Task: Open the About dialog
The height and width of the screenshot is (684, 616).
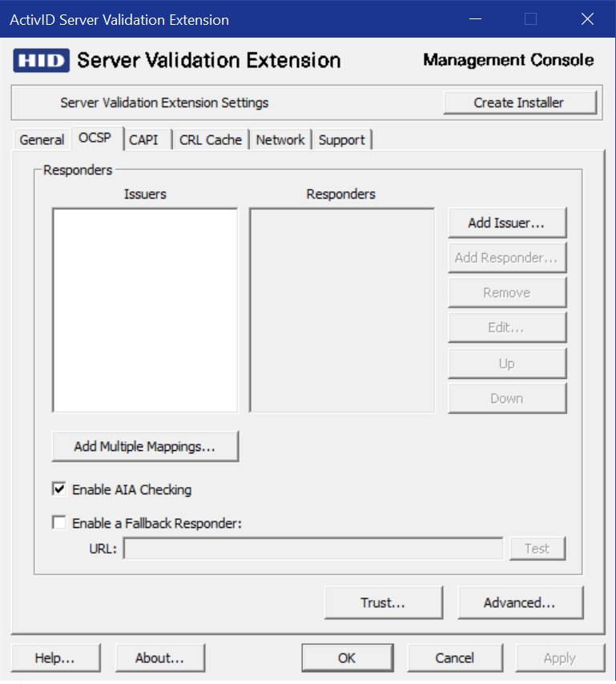Action: click(x=159, y=658)
